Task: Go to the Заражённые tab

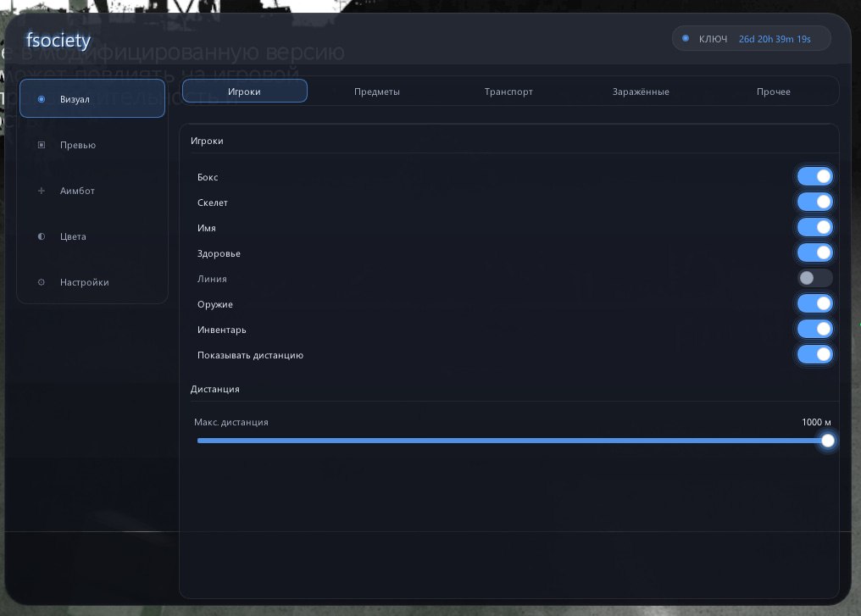Action: pos(641,92)
